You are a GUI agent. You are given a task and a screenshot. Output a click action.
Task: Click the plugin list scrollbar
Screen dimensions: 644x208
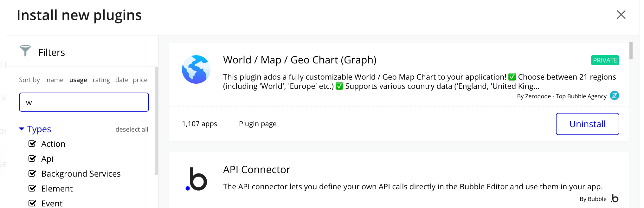click(631, 51)
